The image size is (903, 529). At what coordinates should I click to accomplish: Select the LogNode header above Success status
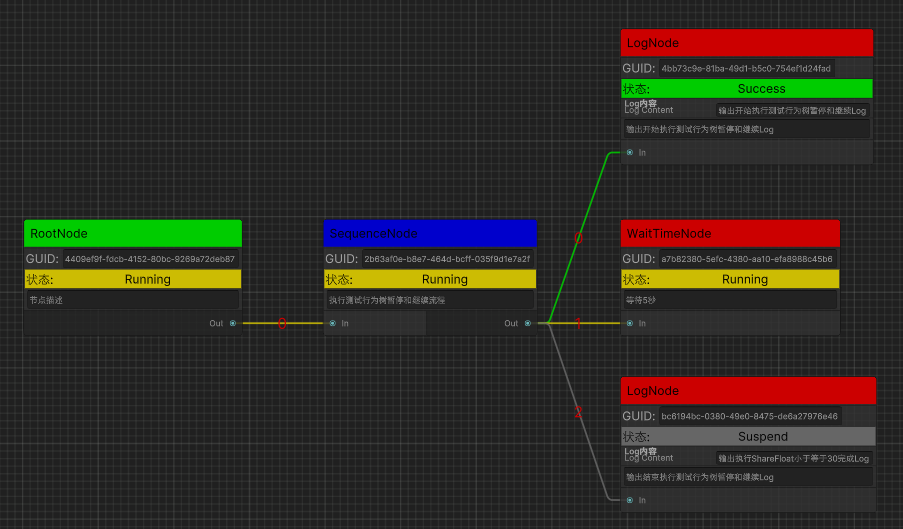[747, 43]
